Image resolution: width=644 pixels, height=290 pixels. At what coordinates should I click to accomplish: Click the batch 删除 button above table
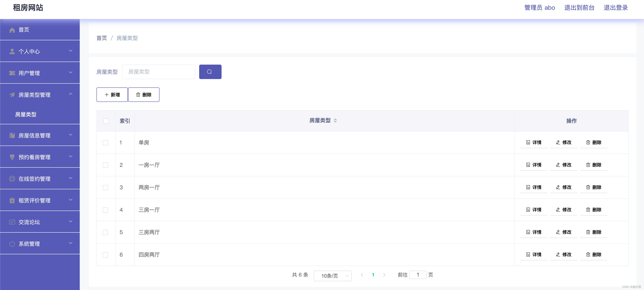144,95
